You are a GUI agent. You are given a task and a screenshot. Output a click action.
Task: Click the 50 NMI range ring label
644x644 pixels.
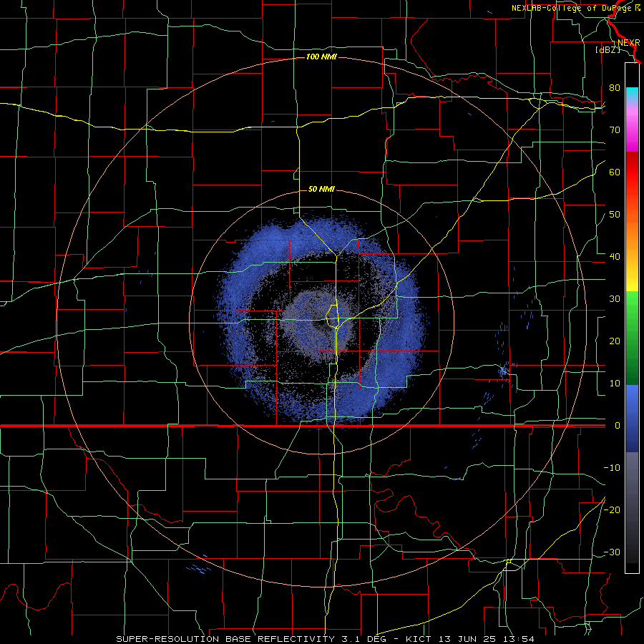tap(321, 190)
